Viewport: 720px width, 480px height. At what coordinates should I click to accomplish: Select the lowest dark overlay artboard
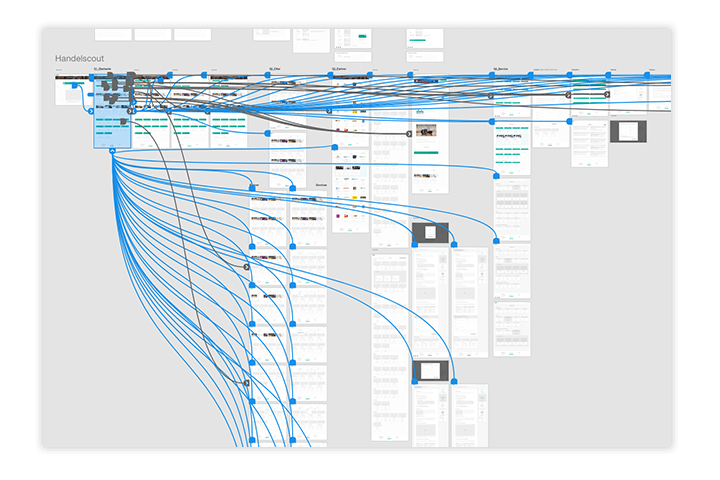point(430,371)
